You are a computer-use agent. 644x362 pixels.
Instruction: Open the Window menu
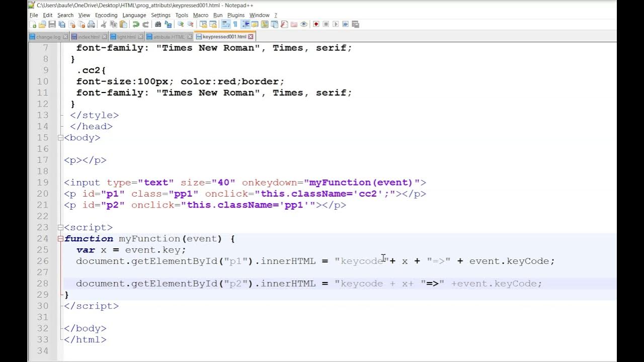260,15
